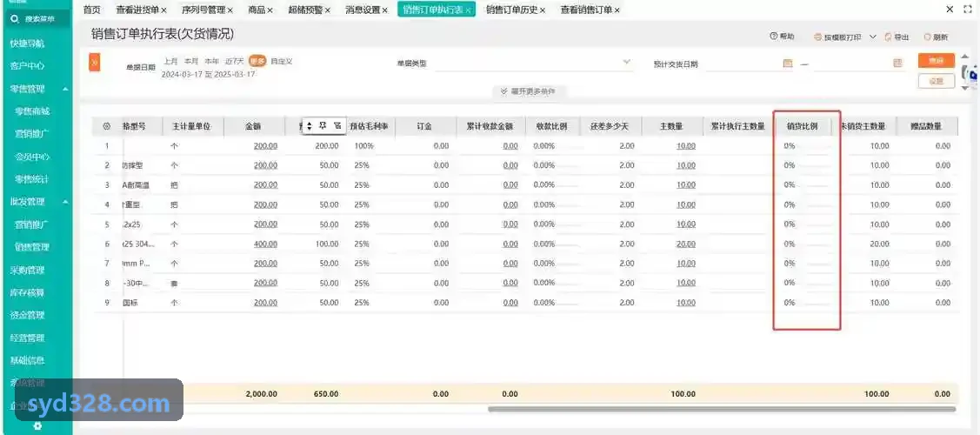The height and width of the screenshot is (435, 980).
Task: Click the table column settings gear icon
Action: click(x=107, y=126)
